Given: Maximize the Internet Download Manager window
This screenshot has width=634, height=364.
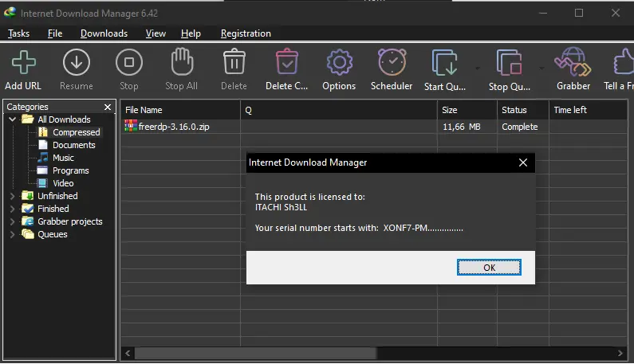Looking at the screenshot, I should pos(579,13).
